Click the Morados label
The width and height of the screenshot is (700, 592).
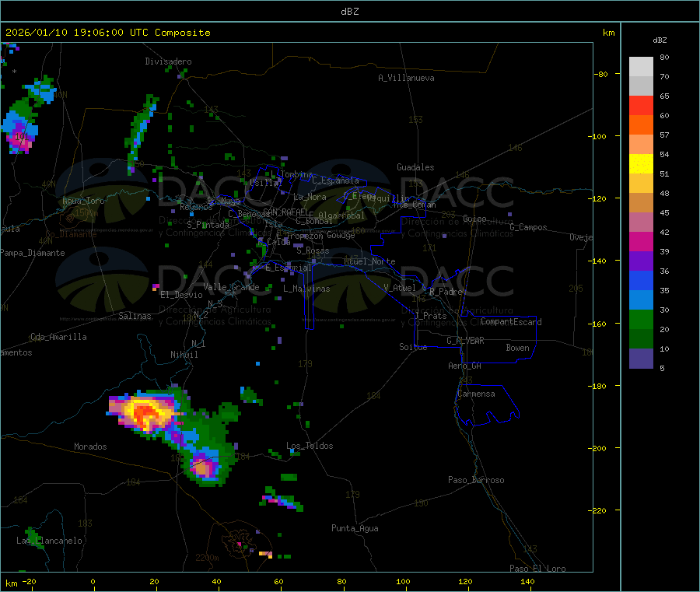point(91,447)
